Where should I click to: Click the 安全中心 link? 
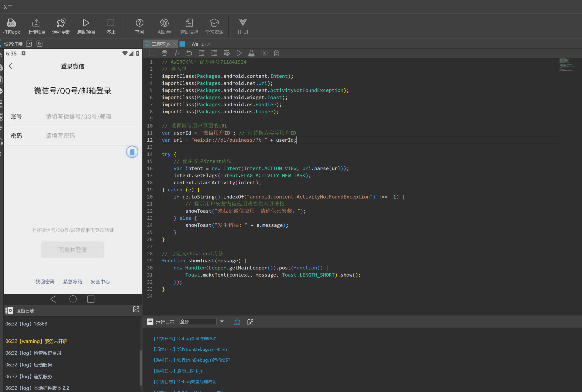[100, 281]
